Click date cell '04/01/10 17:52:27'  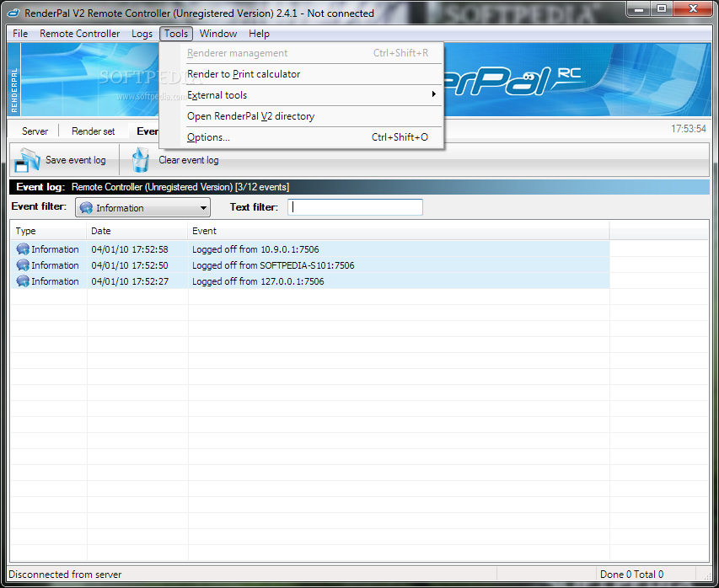(130, 281)
